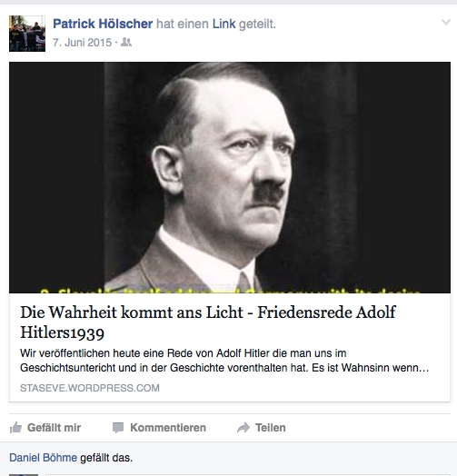The image size is (457, 476).
Task: Click the thumbs-up Gefällt mir icon
Action: click(15, 428)
